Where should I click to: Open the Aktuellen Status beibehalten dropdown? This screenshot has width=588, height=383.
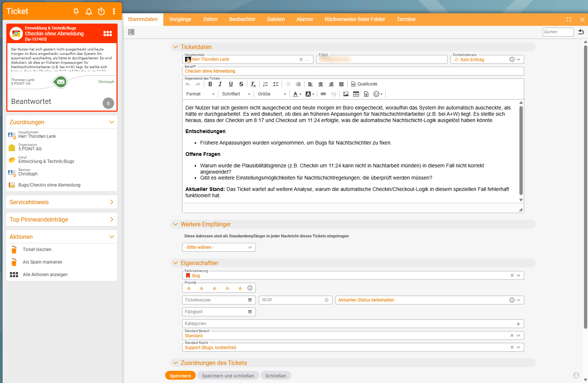tap(518, 300)
